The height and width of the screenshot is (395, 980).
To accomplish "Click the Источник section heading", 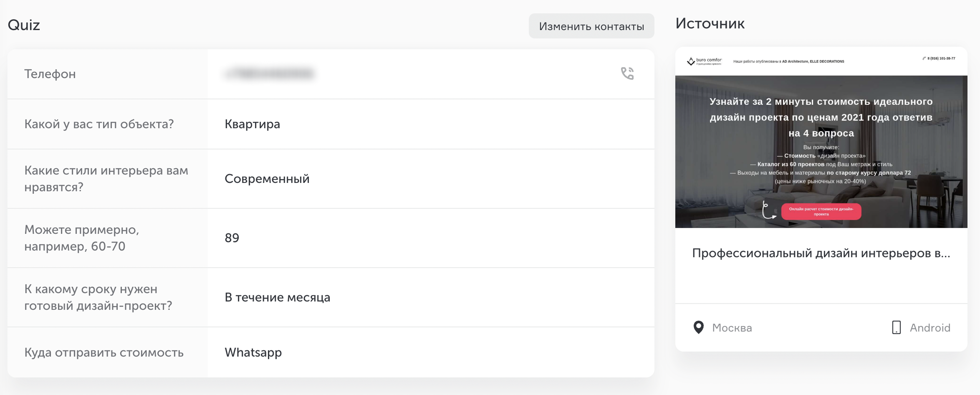I will (x=710, y=23).
